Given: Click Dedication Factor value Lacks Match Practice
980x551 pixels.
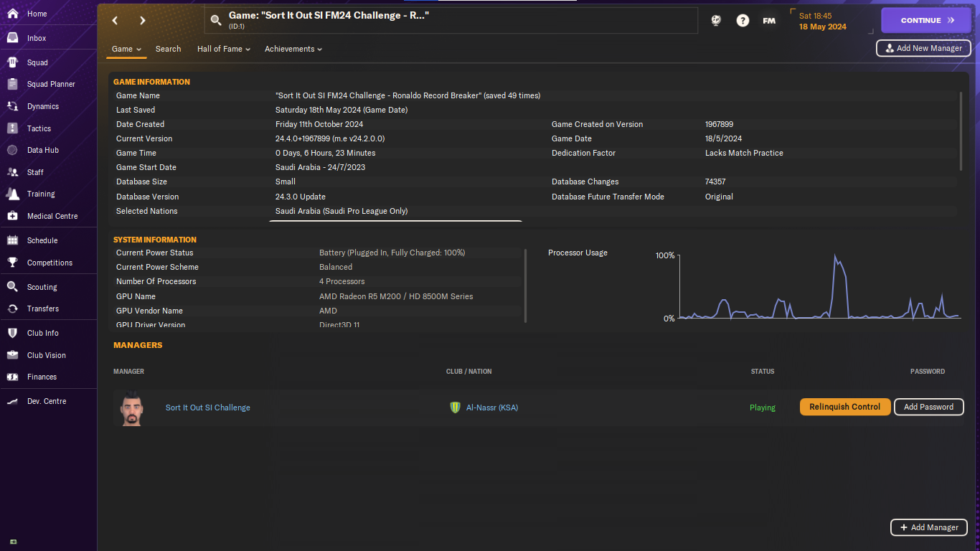Looking at the screenshot, I should click(x=744, y=153).
